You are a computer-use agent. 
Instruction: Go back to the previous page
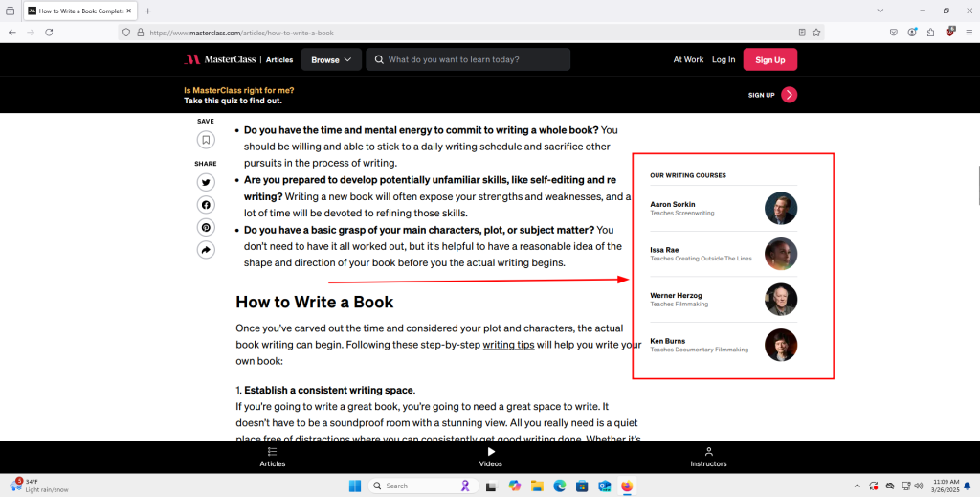click(12, 33)
